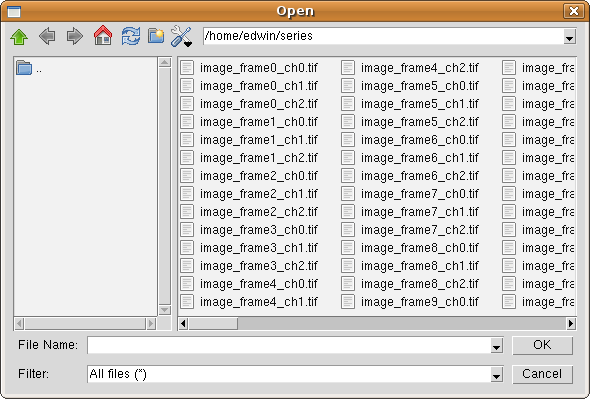Select image_frame5_ch0.tif
Screen dimensions: 590x399
click(x=420, y=86)
